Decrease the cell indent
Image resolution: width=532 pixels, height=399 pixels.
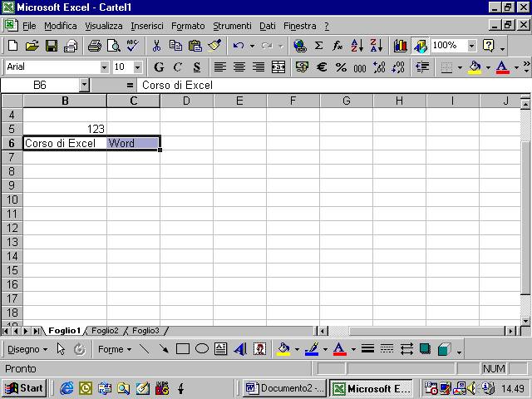[x=422, y=66]
